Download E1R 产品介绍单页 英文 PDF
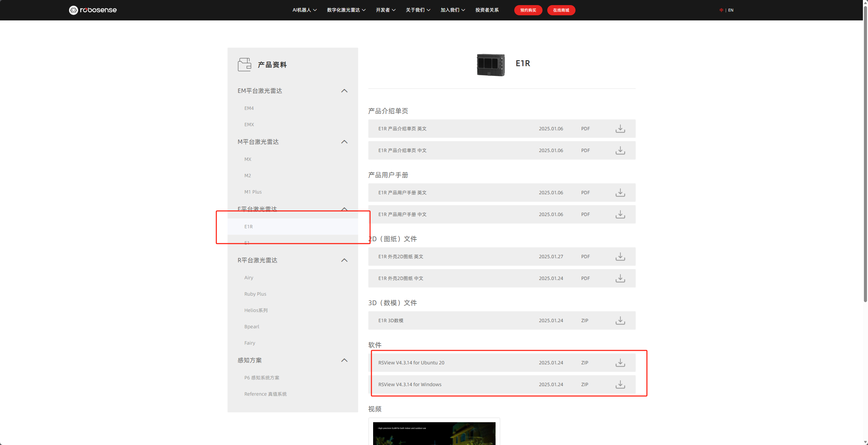The height and width of the screenshot is (445, 868). click(620, 129)
